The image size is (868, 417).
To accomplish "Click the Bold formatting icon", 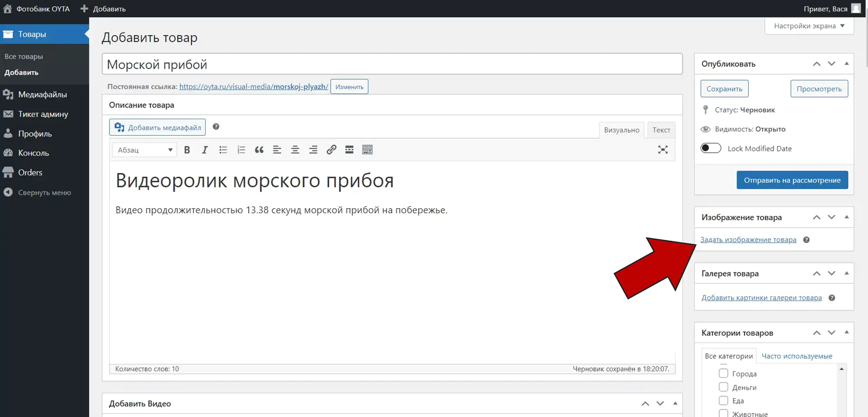I will pos(187,150).
